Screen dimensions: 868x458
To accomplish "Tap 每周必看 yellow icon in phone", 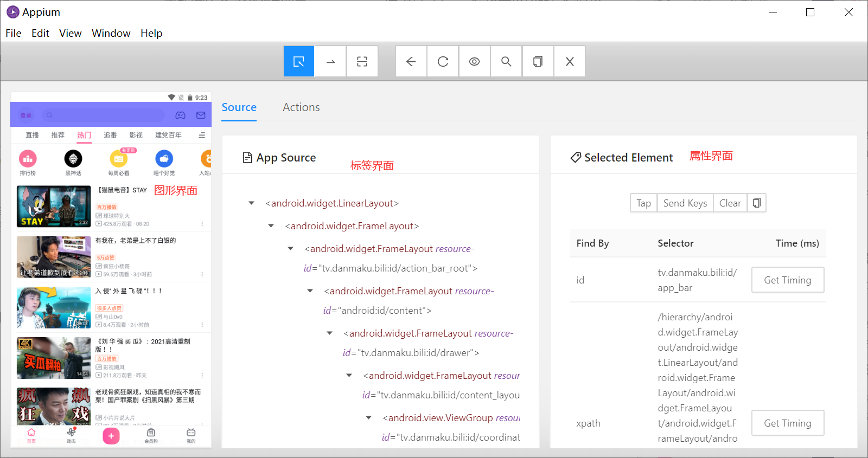I will pyautogui.click(x=119, y=159).
